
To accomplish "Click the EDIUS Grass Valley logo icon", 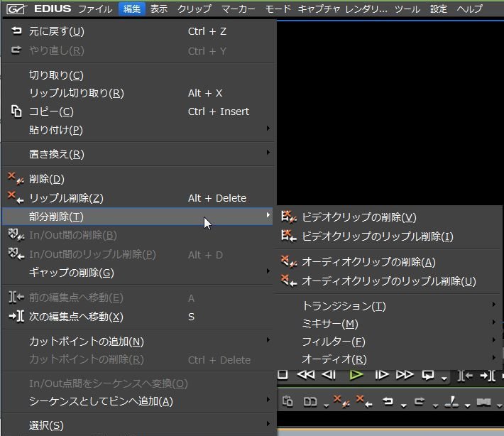I will [x=16, y=9].
